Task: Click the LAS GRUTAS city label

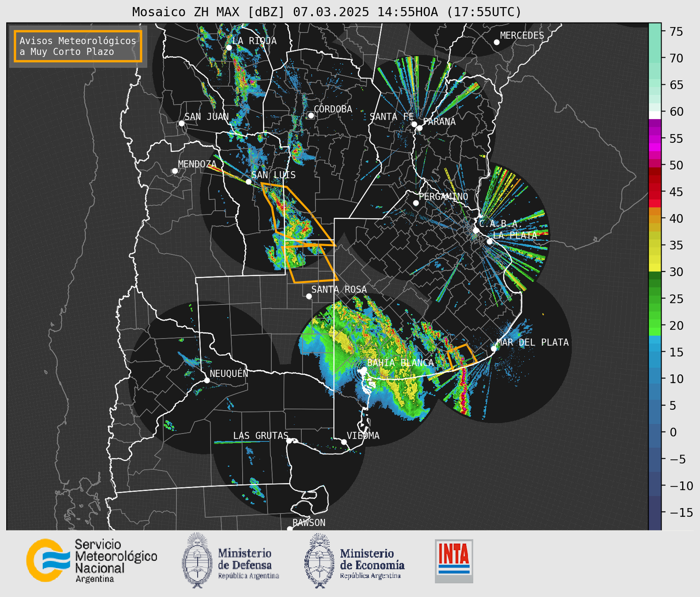Action: click(261, 436)
